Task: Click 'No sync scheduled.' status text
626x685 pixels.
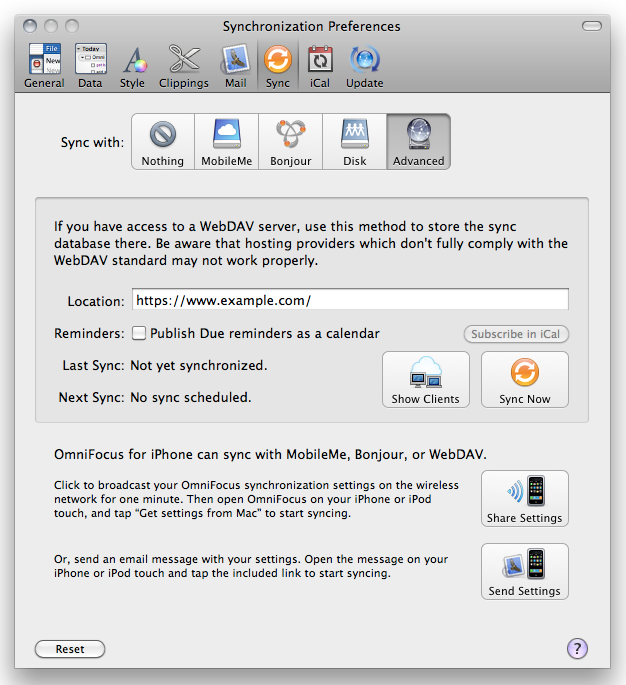Action: pos(191,397)
